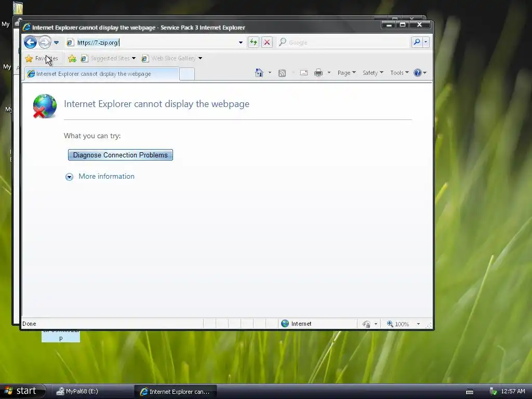Open Suggested Sites link
Screen dimensions: 532x399
pos(108,58)
